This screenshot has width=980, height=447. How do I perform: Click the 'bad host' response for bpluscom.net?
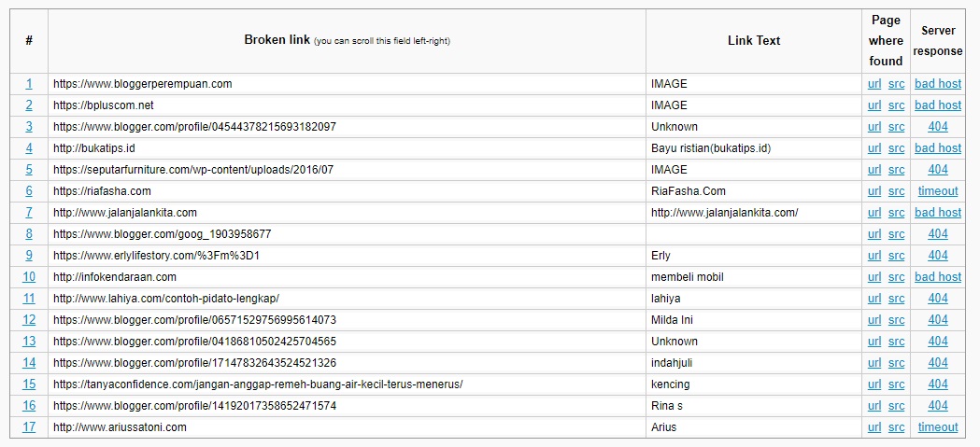point(938,105)
